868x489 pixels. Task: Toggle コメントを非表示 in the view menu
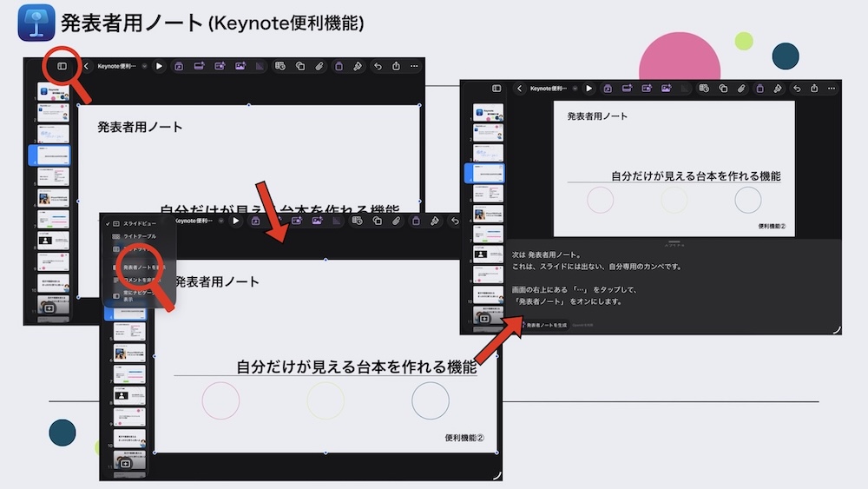point(140,280)
